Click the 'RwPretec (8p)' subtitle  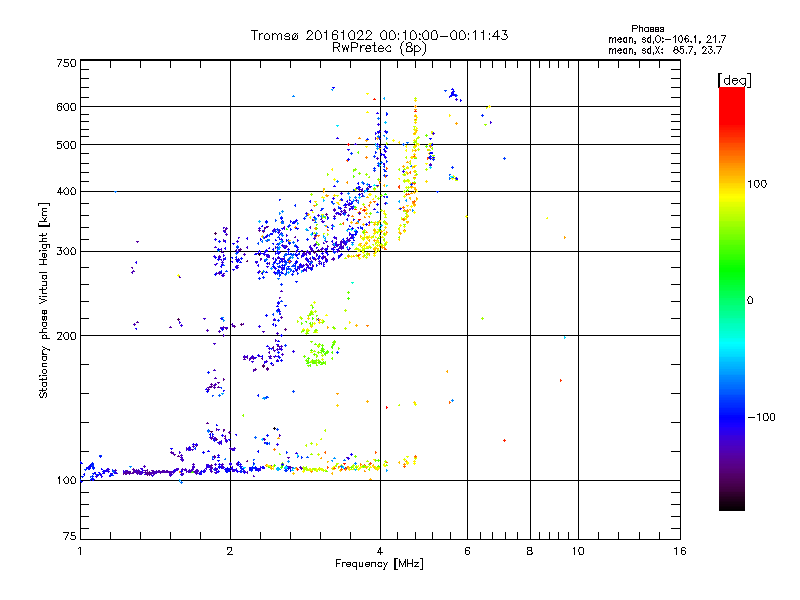click(379, 48)
